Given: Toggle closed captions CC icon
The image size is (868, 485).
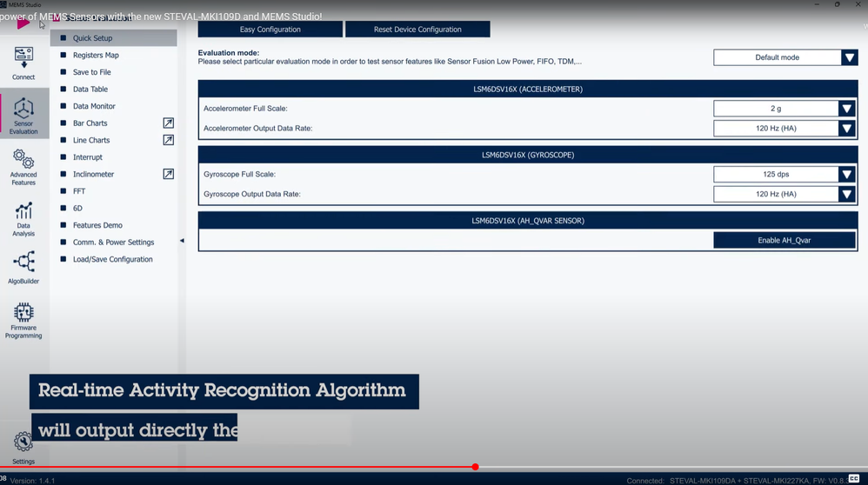Looking at the screenshot, I should pyautogui.click(x=854, y=478).
